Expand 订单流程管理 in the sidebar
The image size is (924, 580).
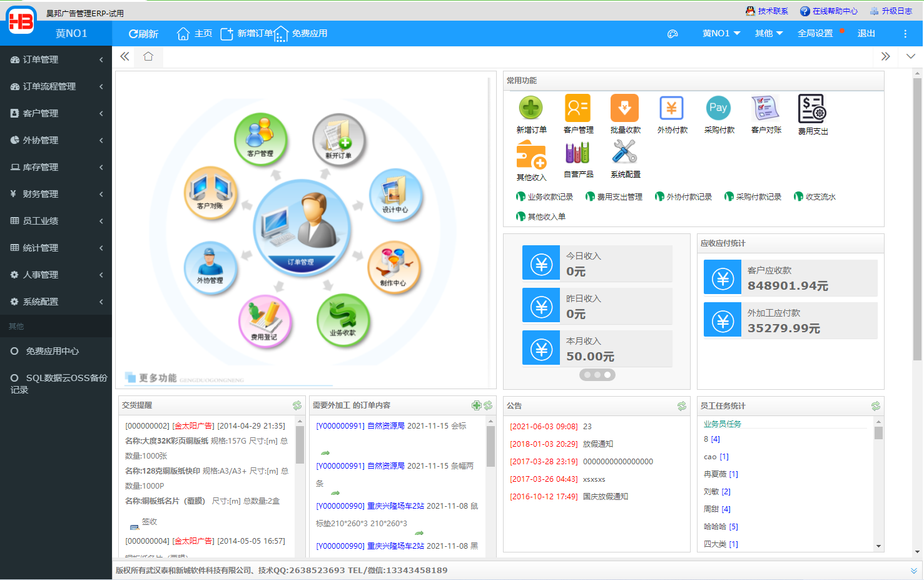(56, 86)
